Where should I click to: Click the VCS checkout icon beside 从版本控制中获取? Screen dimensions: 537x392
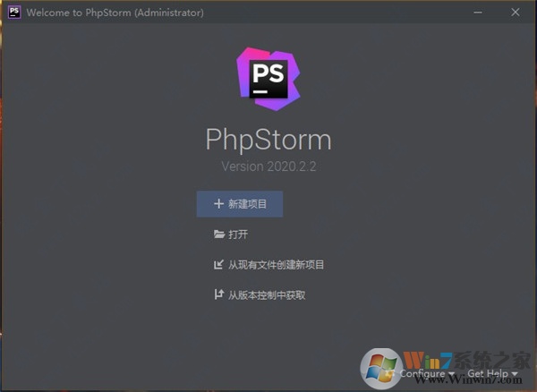click(x=219, y=294)
